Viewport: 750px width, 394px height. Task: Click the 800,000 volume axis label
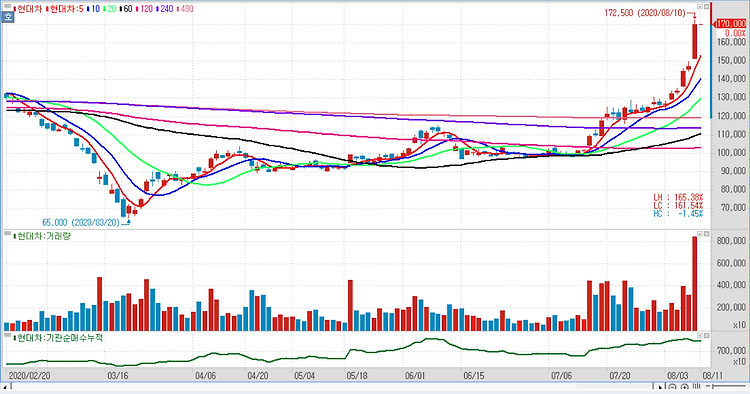tap(731, 241)
